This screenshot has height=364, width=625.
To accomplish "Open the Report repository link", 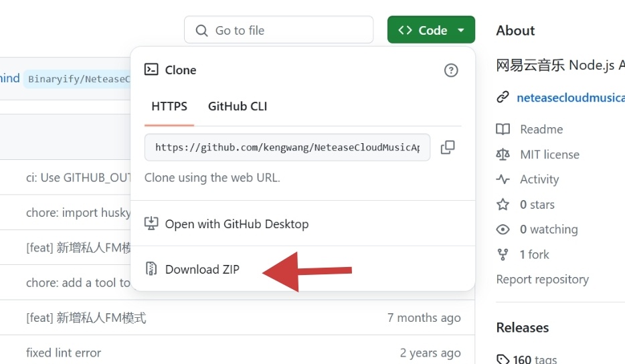I will click(x=542, y=279).
